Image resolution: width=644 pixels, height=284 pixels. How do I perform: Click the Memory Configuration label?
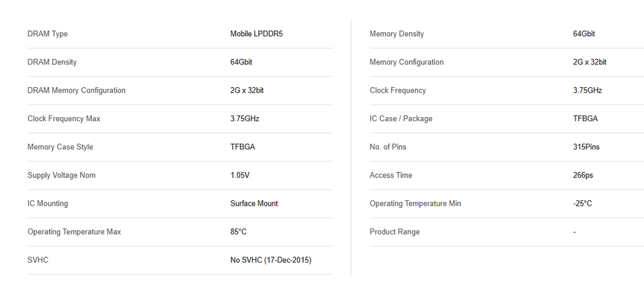(407, 62)
